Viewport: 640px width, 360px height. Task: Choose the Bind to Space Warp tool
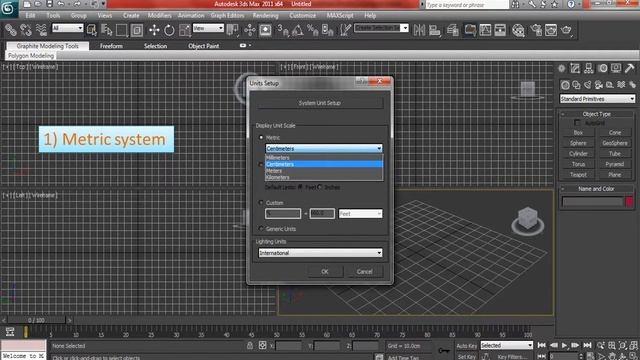pyautogui.click(x=41, y=30)
